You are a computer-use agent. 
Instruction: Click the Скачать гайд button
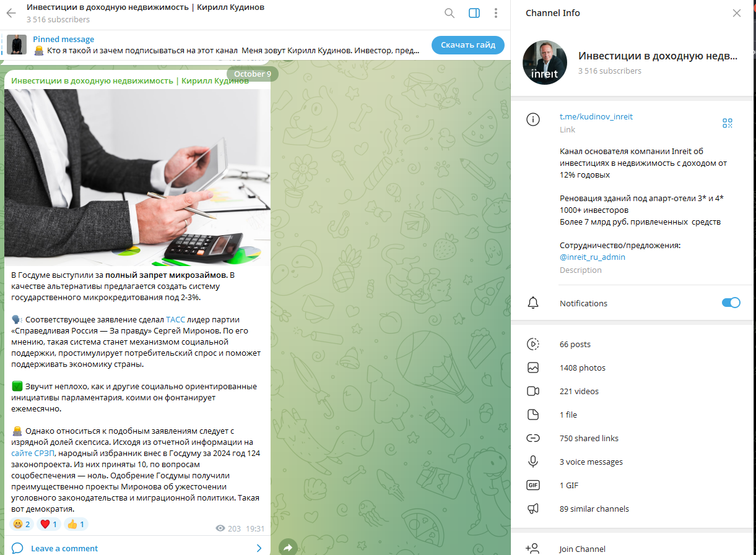(468, 45)
